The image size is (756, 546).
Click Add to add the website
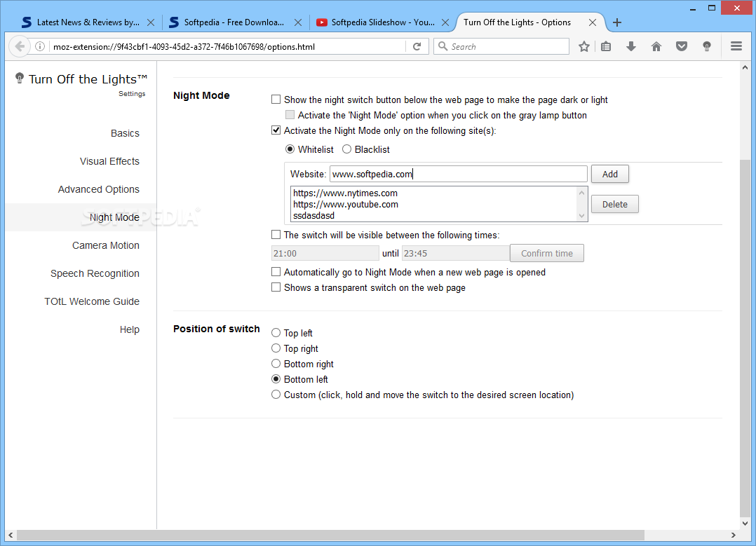pos(610,174)
